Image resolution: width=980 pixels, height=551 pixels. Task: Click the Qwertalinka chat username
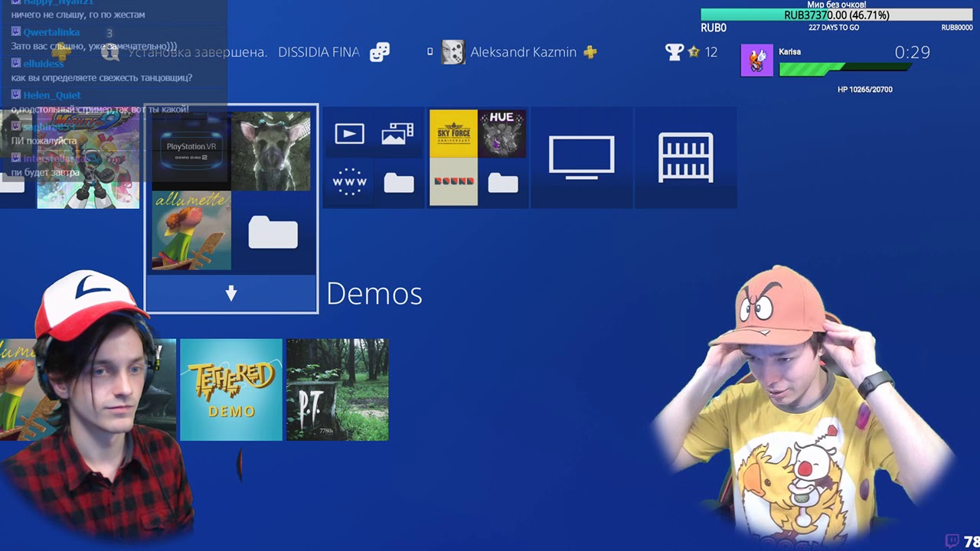tap(51, 32)
